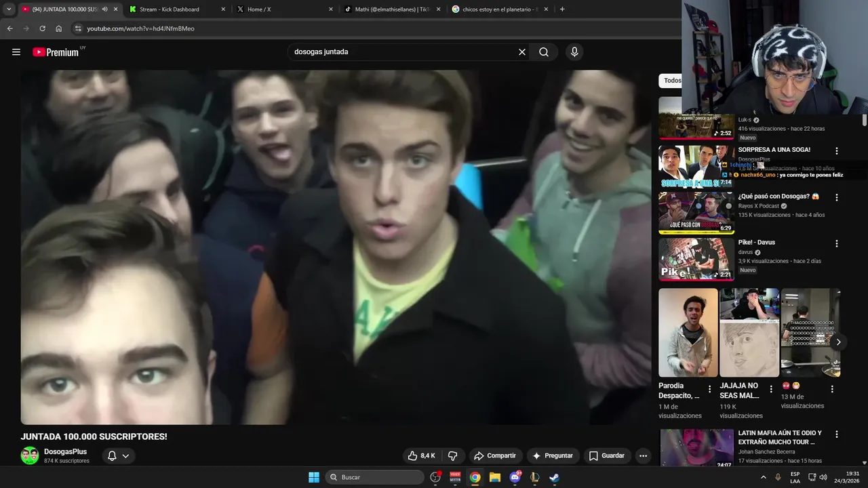
Task: Reload the current page
Action: pos(42,28)
